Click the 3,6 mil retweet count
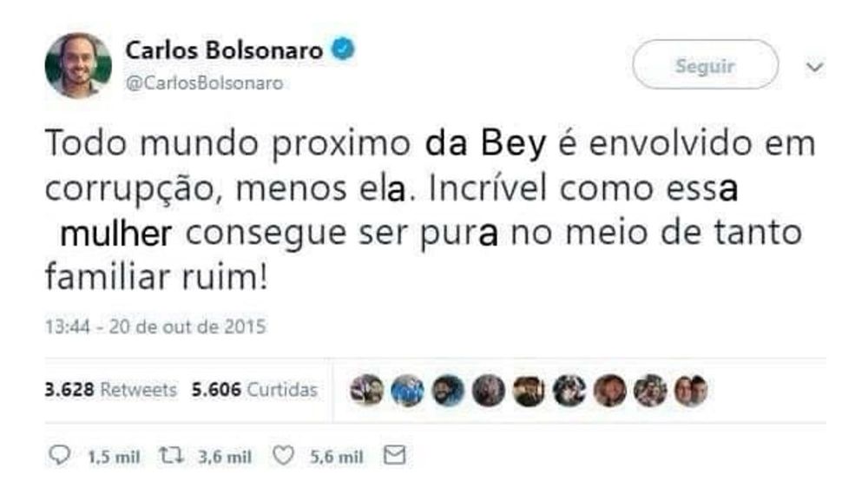Viewport: 868px width, 488px height. (x=225, y=457)
